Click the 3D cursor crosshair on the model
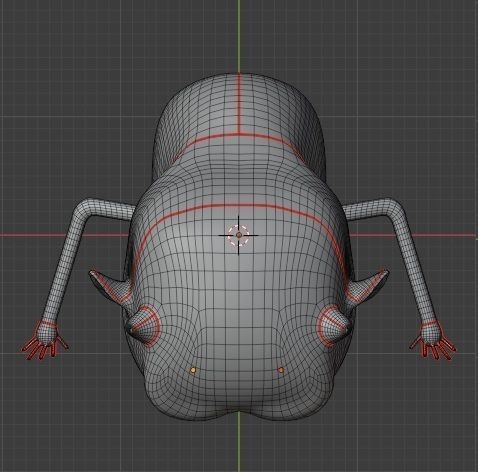The image size is (480, 472). pyautogui.click(x=239, y=235)
